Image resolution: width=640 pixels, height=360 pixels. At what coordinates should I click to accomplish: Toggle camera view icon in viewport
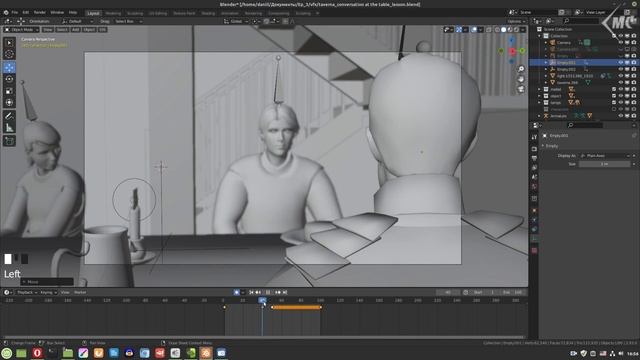click(x=521, y=89)
